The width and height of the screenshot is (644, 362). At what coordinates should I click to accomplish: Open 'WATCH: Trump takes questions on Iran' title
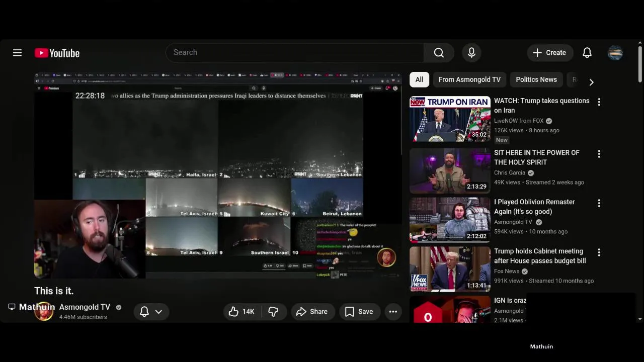542,106
